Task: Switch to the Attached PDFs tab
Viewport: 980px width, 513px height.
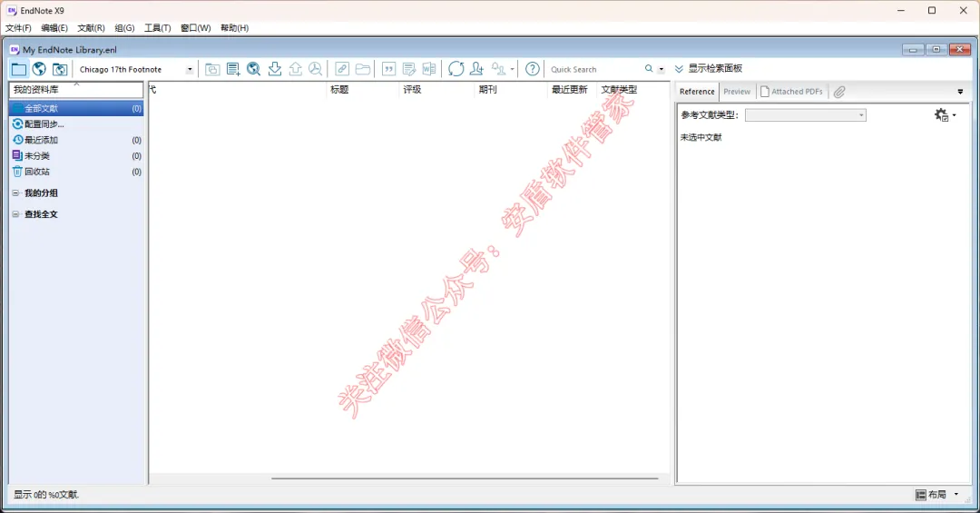Action: coord(792,92)
